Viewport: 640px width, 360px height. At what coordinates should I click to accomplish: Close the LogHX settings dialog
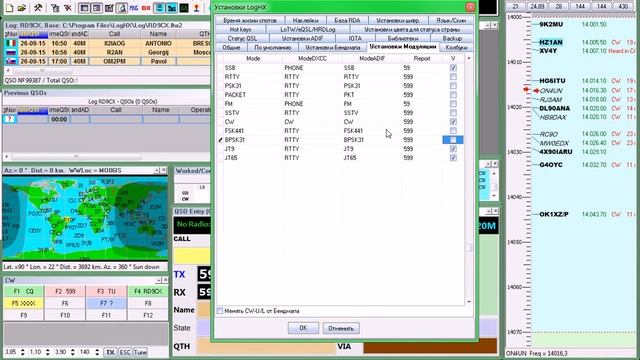(470, 7)
